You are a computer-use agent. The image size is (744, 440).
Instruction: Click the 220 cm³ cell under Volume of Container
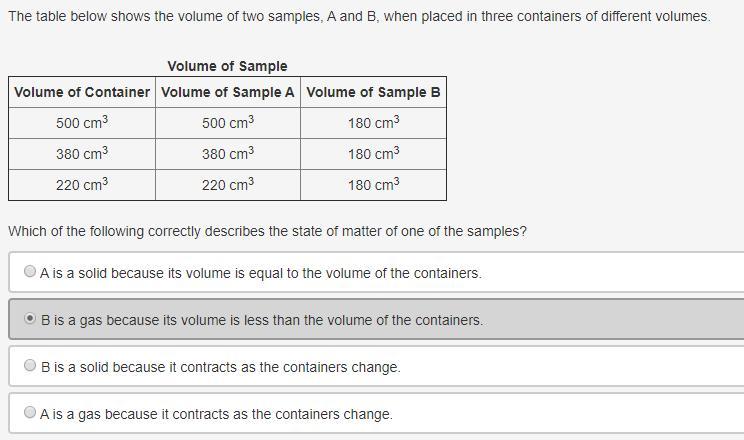82,185
